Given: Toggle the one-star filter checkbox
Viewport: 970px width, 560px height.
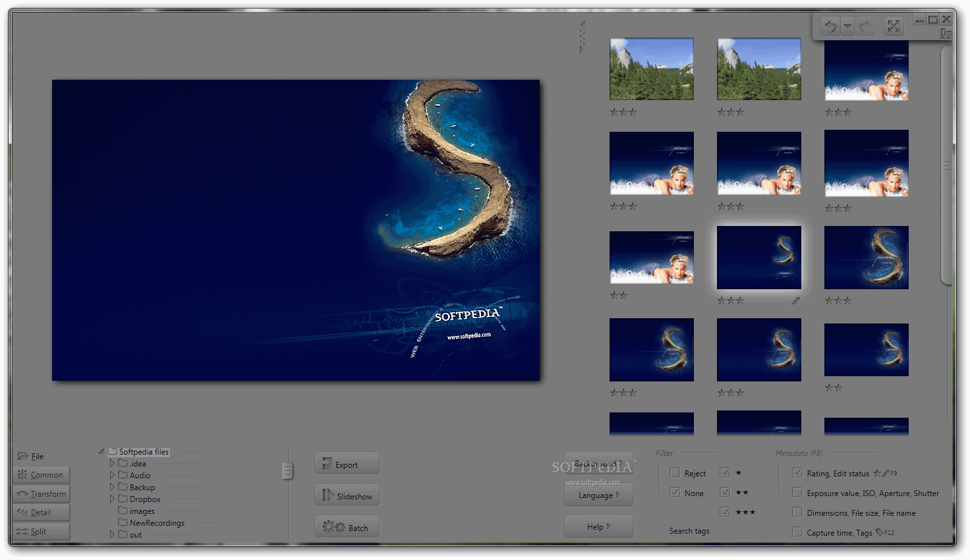Looking at the screenshot, I should (x=725, y=472).
